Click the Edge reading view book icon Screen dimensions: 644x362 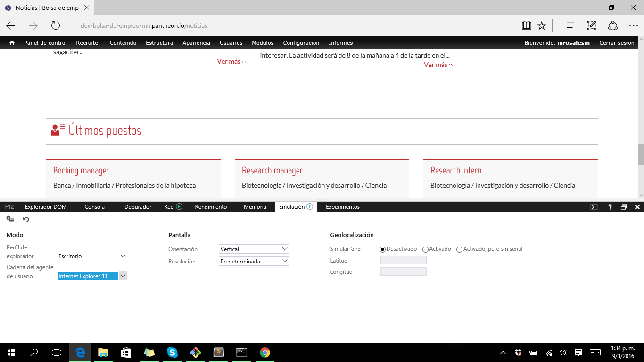click(527, 25)
